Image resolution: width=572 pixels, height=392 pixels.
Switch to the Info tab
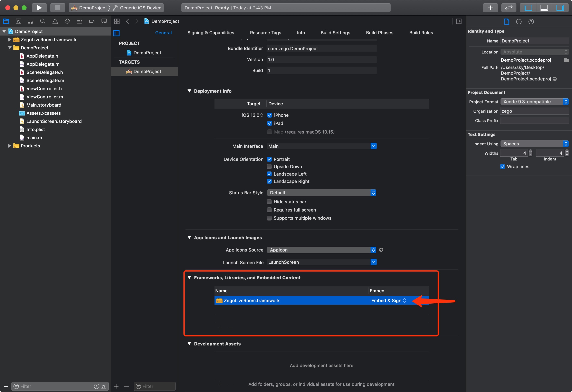(301, 33)
